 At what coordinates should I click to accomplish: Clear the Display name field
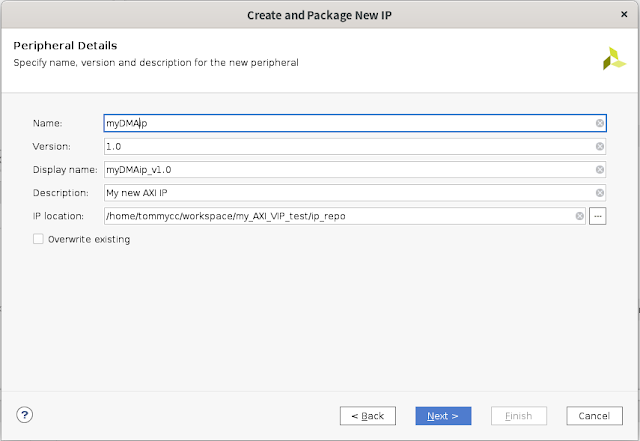[x=600, y=169]
